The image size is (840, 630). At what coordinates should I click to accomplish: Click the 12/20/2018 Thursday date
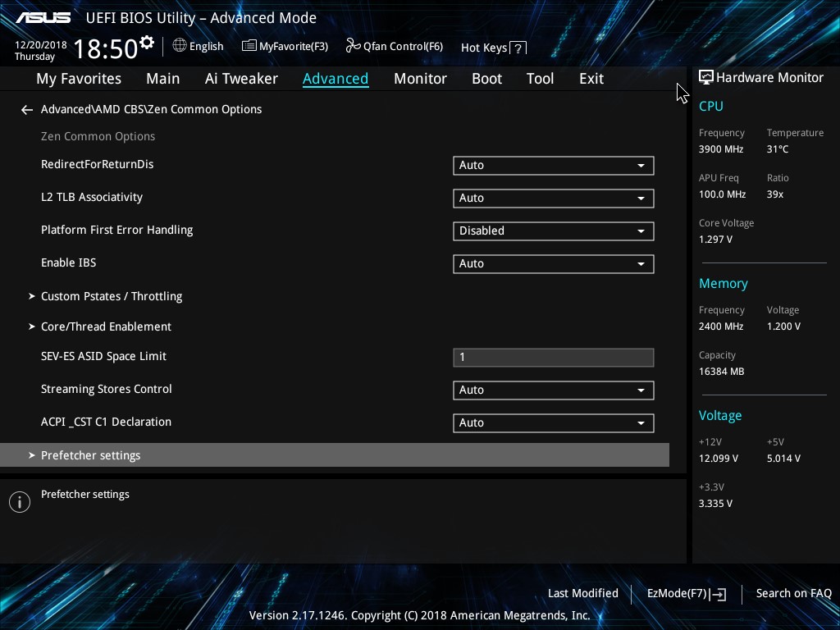pos(41,50)
